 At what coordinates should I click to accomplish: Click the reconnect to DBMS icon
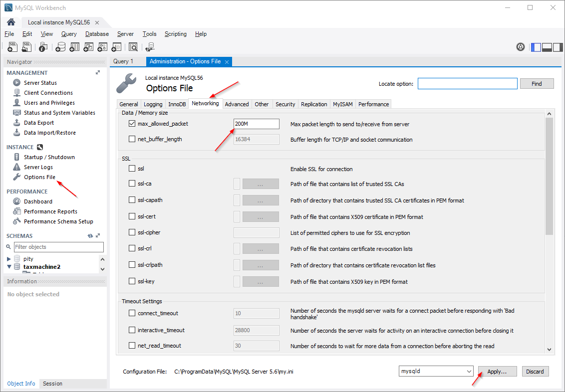[x=150, y=47]
